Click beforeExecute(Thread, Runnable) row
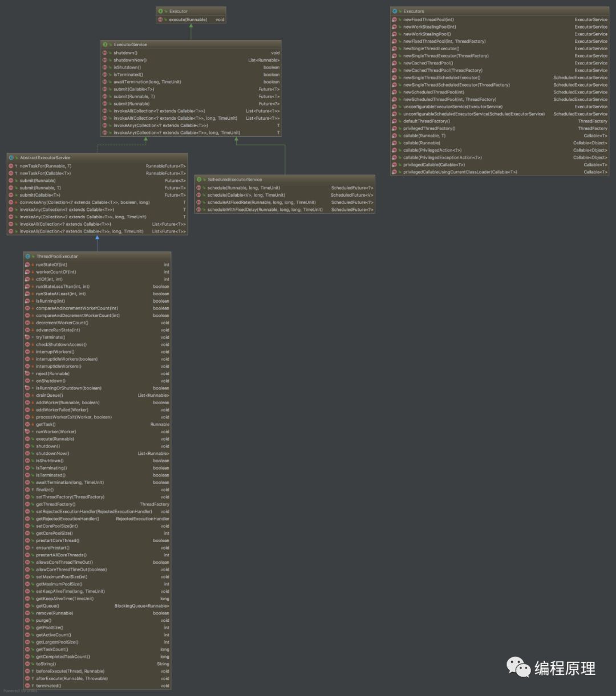Viewport: 616px width, 696px height. [97, 671]
